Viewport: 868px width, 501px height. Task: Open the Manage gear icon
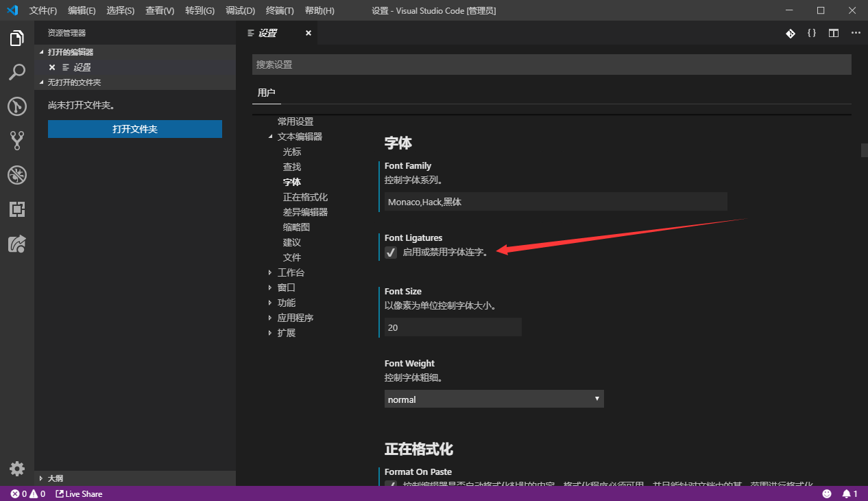(17, 468)
